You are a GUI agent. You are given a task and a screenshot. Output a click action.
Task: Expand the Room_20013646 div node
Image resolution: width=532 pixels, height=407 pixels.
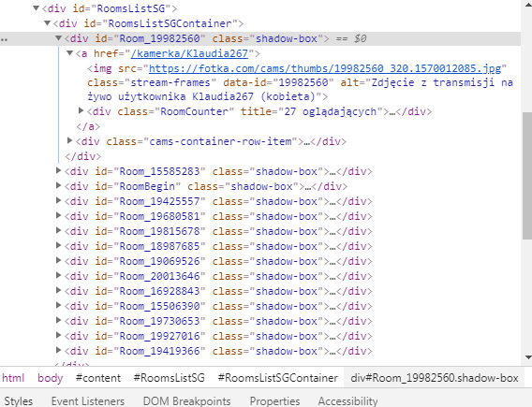[58, 275]
